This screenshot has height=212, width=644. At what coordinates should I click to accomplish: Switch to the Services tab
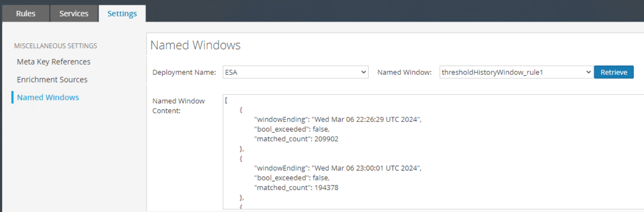[74, 13]
